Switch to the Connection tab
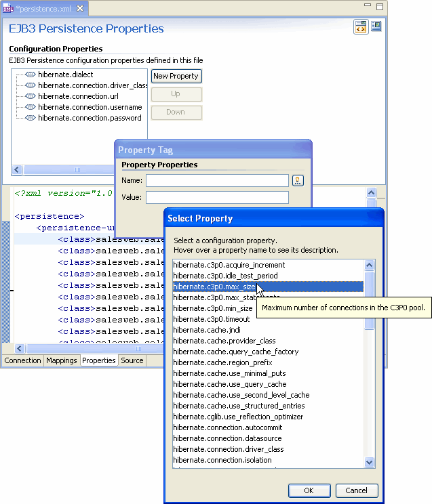 point(22,360)
